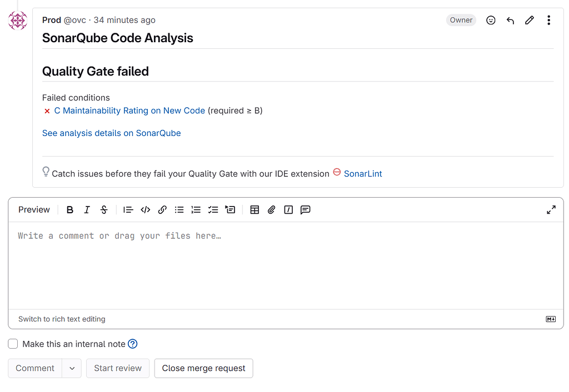Insert a table using the table icon
Viewport: 569px width, 392px height.
(x=254, y=209)
